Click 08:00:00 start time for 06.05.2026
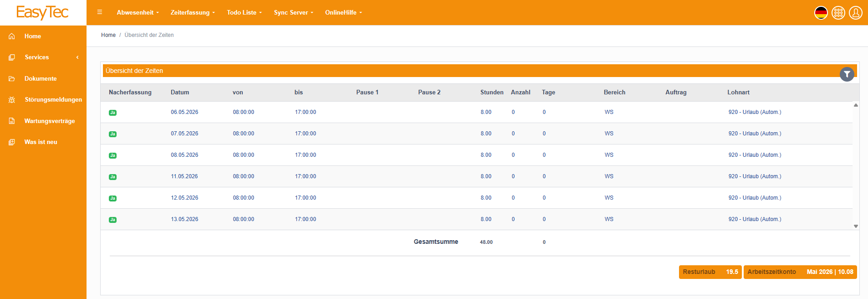The height and width of the screenshot is (299, 868). tap(244, 112)
